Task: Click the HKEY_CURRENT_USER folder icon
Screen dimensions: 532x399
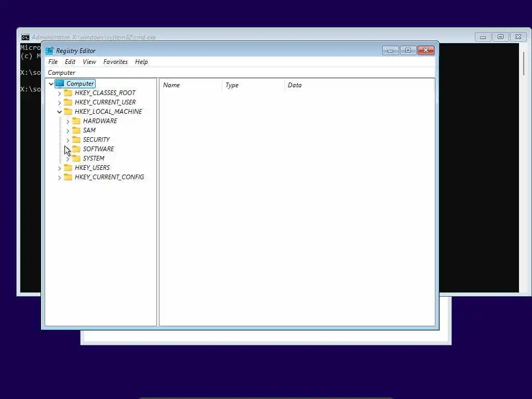Action: click(x=68, y=102)
